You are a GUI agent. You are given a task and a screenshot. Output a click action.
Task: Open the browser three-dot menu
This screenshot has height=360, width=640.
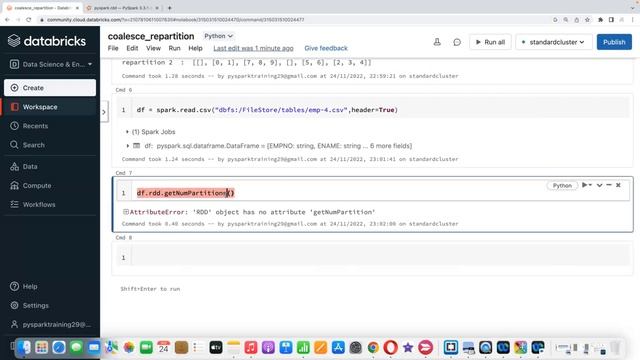coord(633,20)
